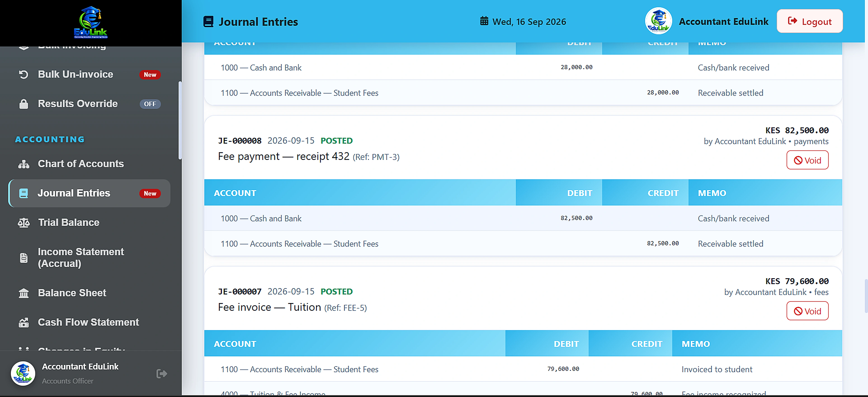Click the POSTED status of JE-000008
This screenshot has width=868, height=397.
[336, 141]
